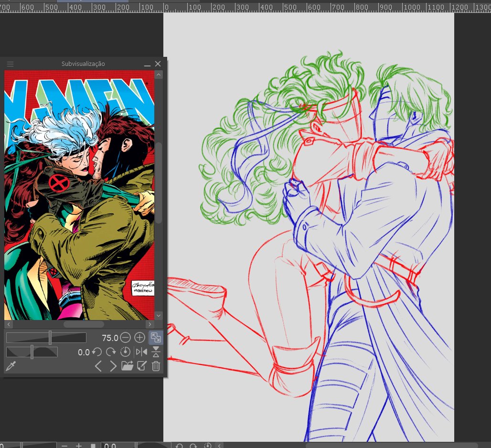The image size is (491, 448).
Task: Toggle horizontal flip of reference image
Action: pyautogui.click(x=141, y=352)
